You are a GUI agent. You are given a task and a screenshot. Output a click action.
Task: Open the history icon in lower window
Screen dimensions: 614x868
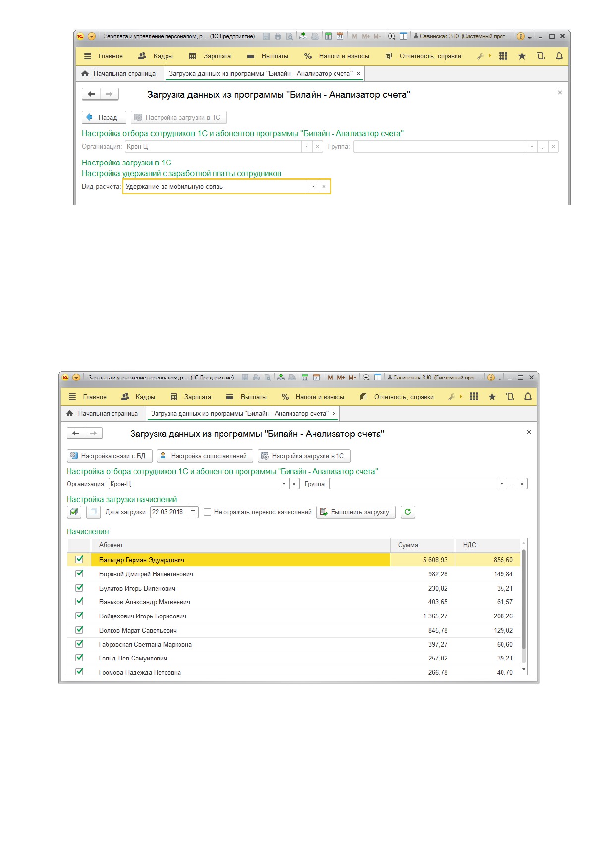510,397
